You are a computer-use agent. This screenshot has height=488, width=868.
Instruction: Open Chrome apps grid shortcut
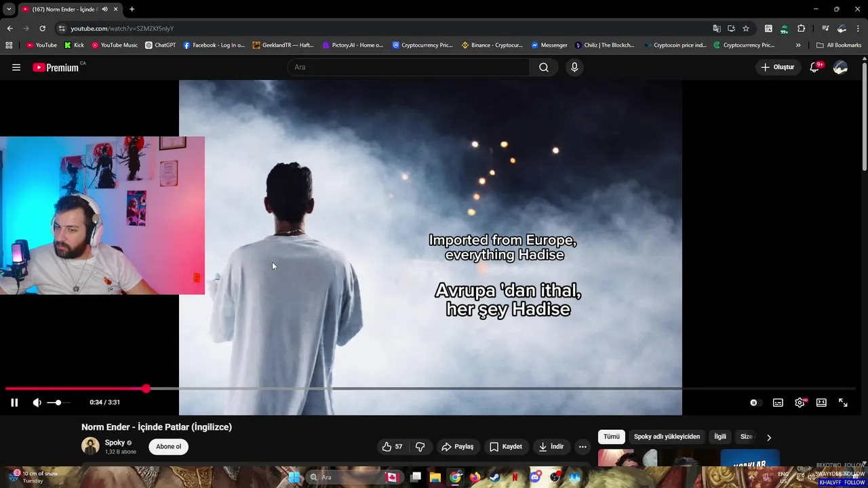point(9,45)
